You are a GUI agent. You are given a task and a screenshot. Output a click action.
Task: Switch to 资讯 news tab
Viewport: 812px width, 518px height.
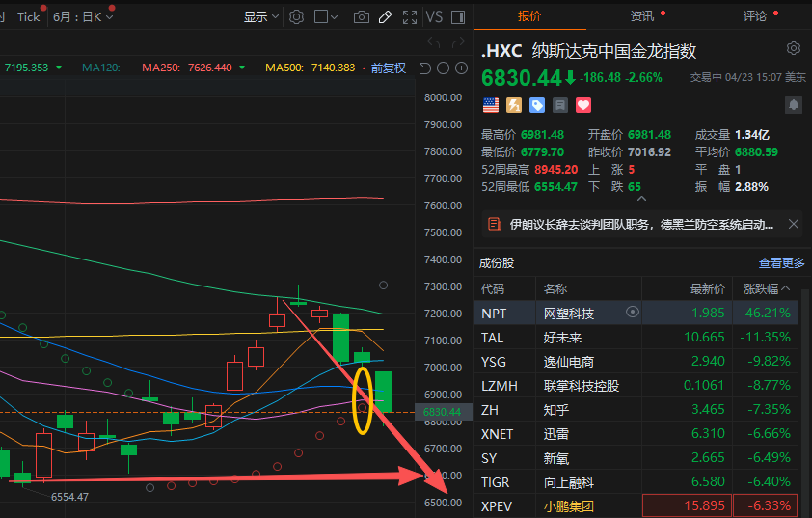pos(642,16)
